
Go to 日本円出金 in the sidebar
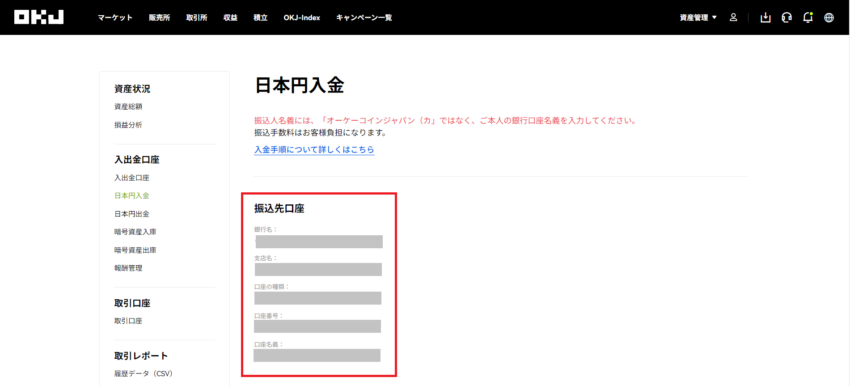pyautogui.click(x=132, y=214)
